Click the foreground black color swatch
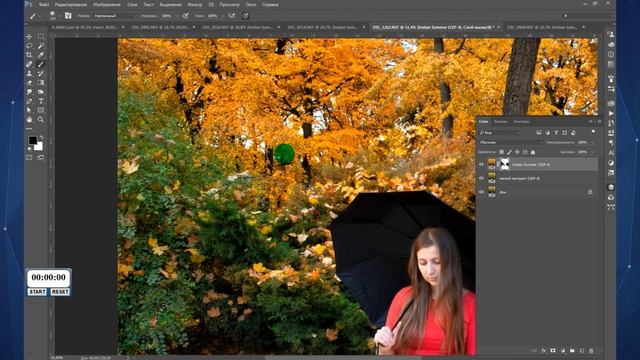Viewport: 640px width, 360px height. (x=33, y=140)
